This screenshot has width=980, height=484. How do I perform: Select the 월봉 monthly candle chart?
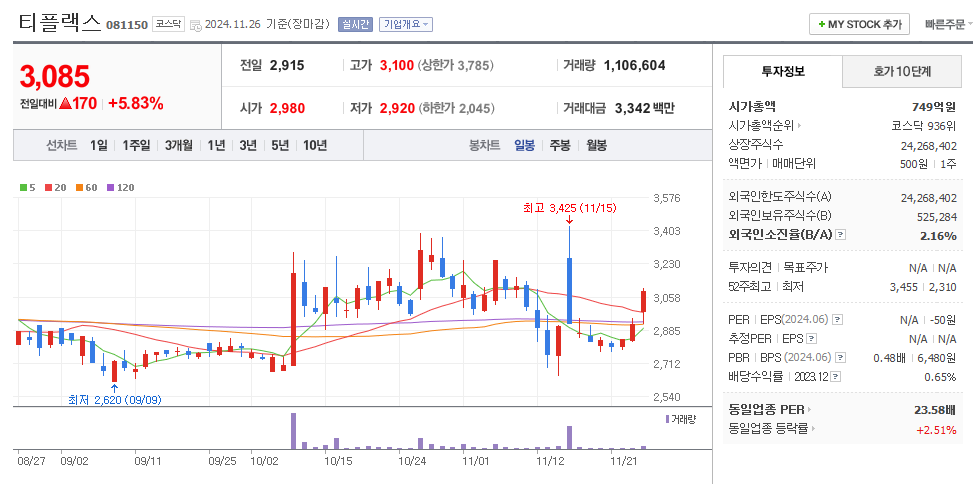(x=596, y=146)
